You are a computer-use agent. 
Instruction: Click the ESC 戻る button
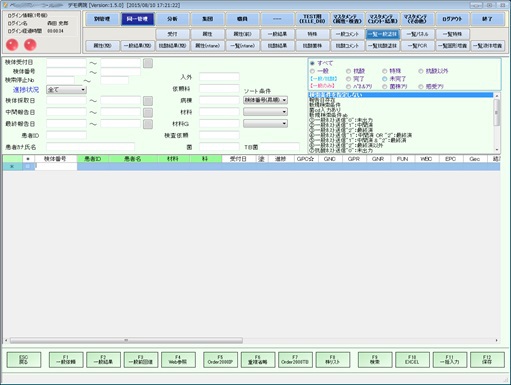click(24, 360)
